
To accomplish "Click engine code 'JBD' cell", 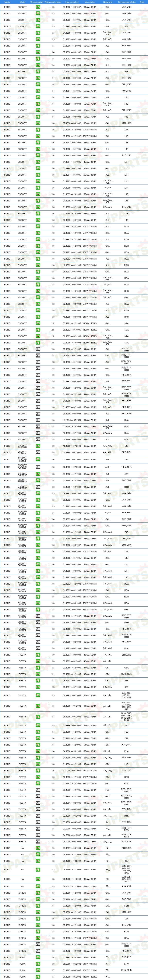I will point(126,474).
